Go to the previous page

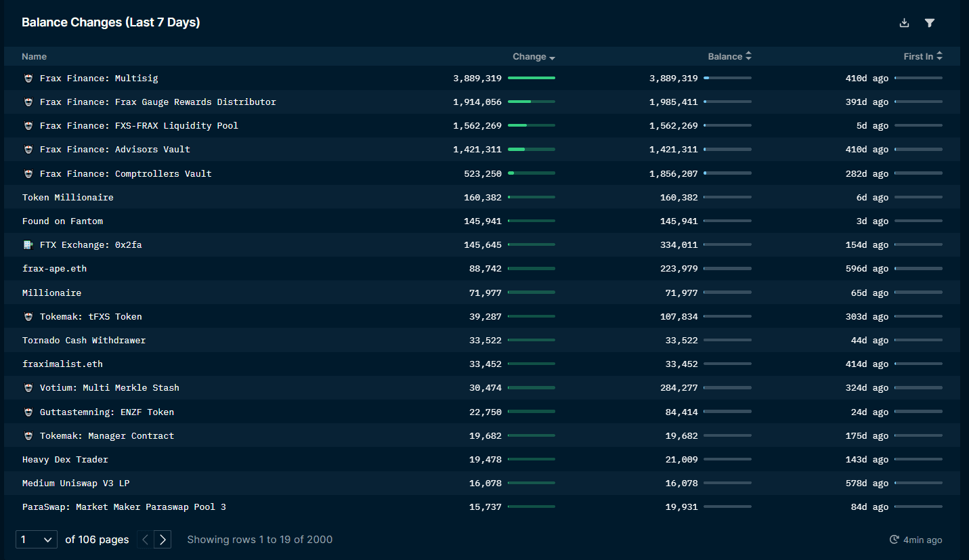point(146,540)
